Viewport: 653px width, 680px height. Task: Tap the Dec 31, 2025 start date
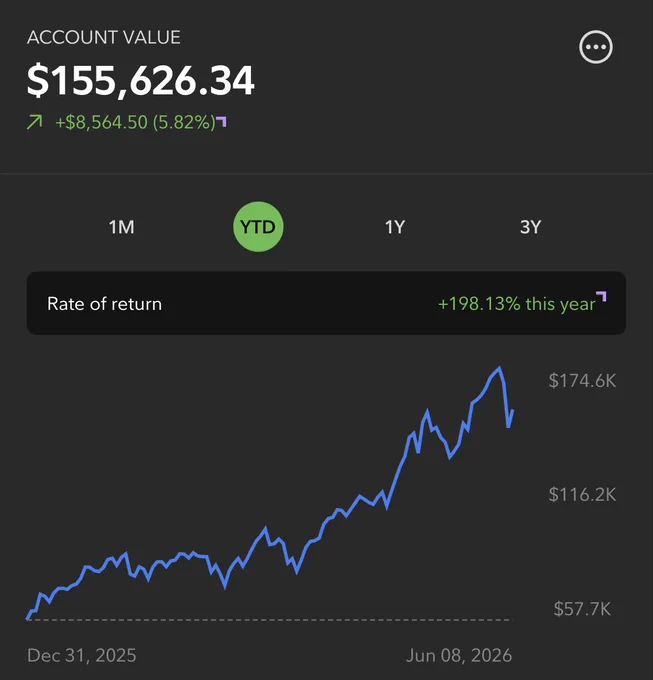(x=82, y=655)
